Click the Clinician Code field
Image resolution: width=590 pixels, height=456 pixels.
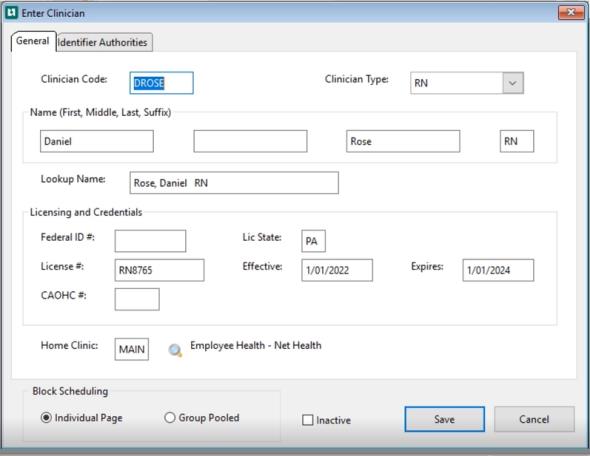[161, 83]
